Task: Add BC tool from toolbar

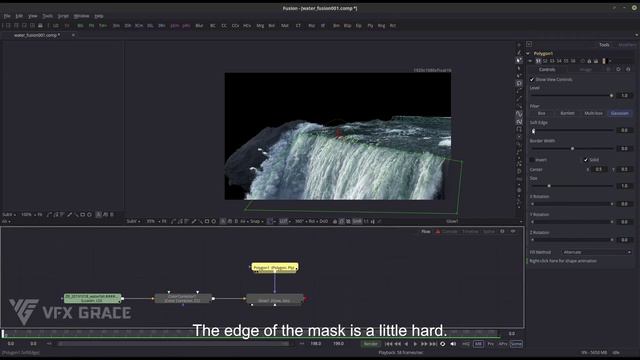Action: click(x=213, y=26)
